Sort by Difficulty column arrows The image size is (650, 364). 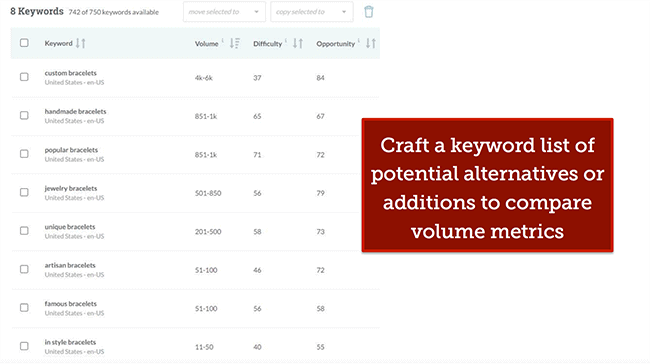click(x=298, y=43)
